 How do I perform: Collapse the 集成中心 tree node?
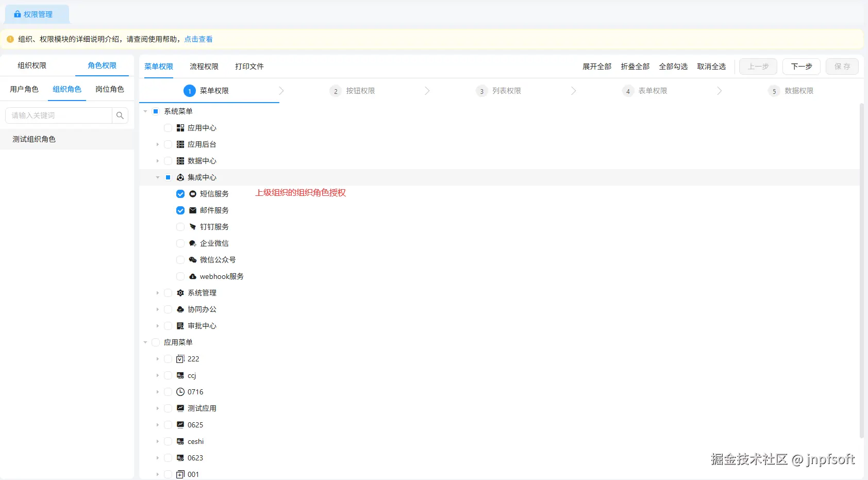coord(158,177)
